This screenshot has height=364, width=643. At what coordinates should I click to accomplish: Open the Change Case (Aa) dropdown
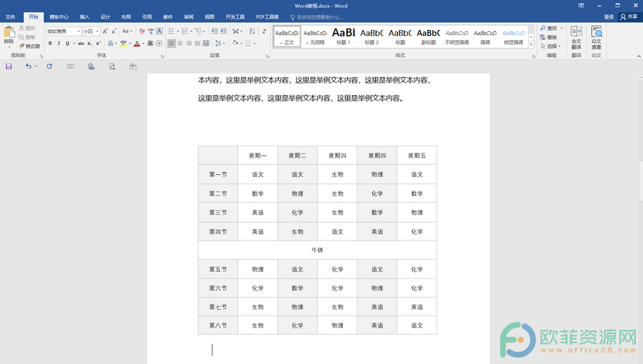click(127, 31)
